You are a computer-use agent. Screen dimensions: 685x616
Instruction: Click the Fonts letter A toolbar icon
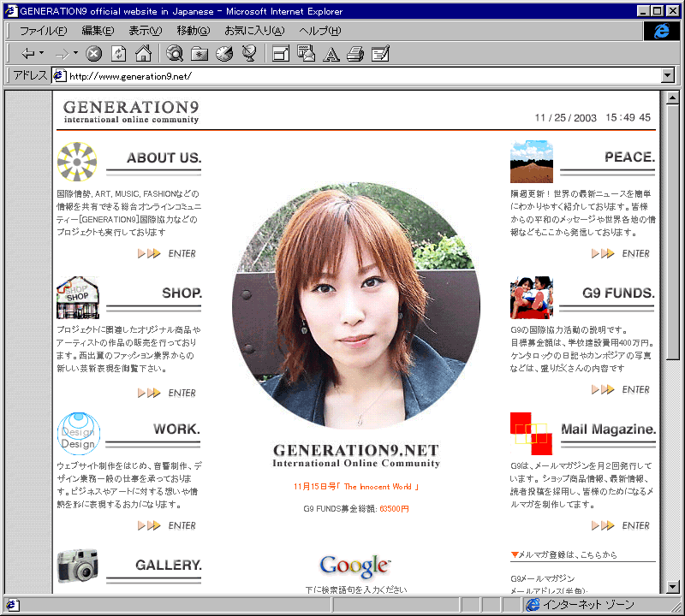[331, 54]
